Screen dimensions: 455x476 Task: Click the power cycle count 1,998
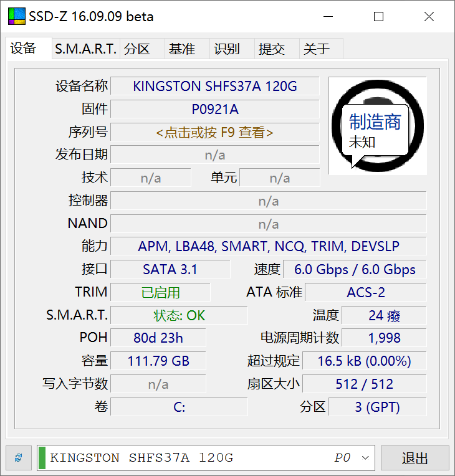pos(384,338)
